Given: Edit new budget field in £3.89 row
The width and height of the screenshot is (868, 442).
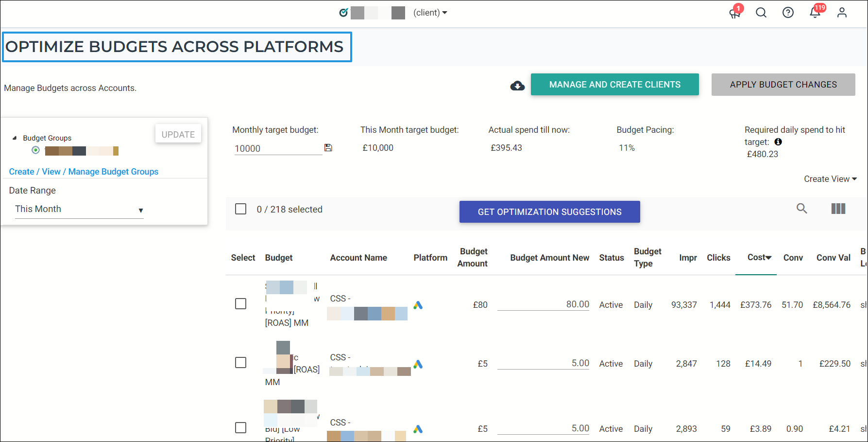Looking at the screenshot, I should coord(543,428).
